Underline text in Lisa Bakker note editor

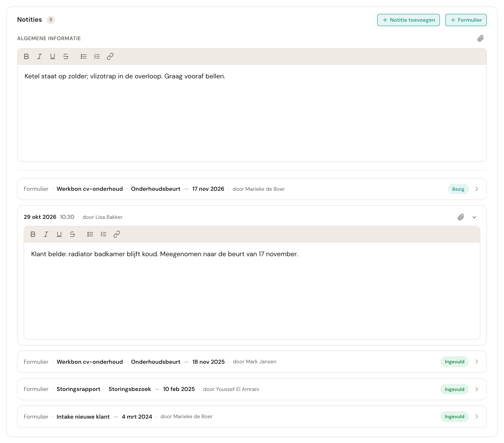tap(59, 234)
